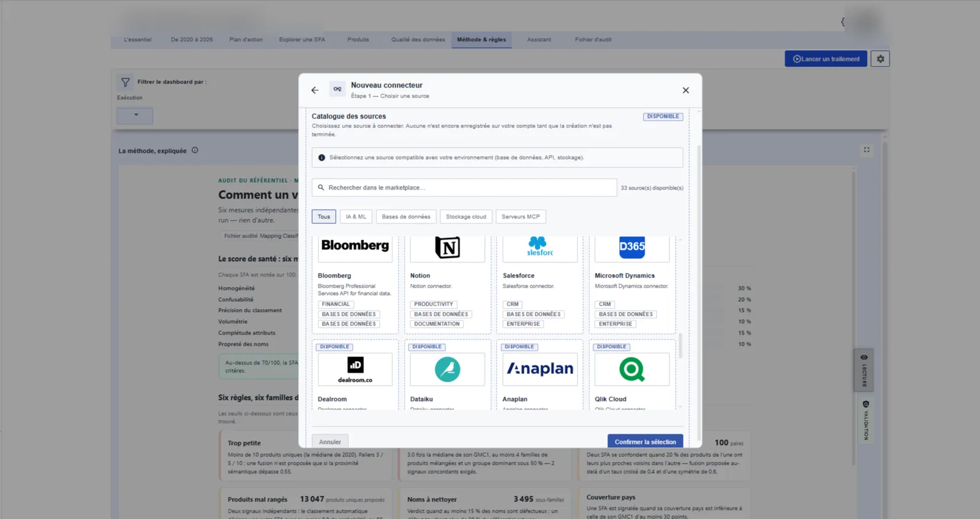Click the DOCUMENTATION tag on Notion card
Viewport: 980px width, 519px height.
[x=437, y=324]
